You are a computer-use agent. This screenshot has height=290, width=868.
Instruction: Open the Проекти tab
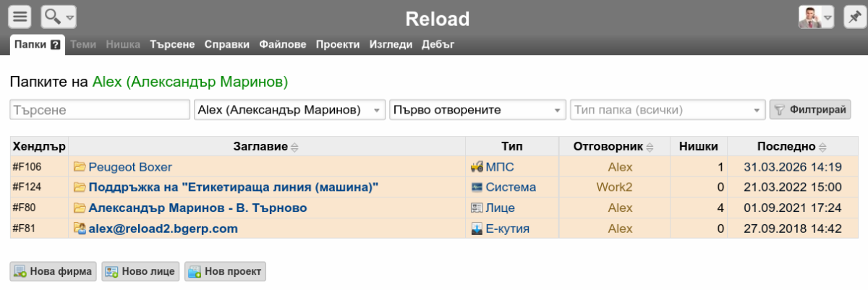point(337,45)
